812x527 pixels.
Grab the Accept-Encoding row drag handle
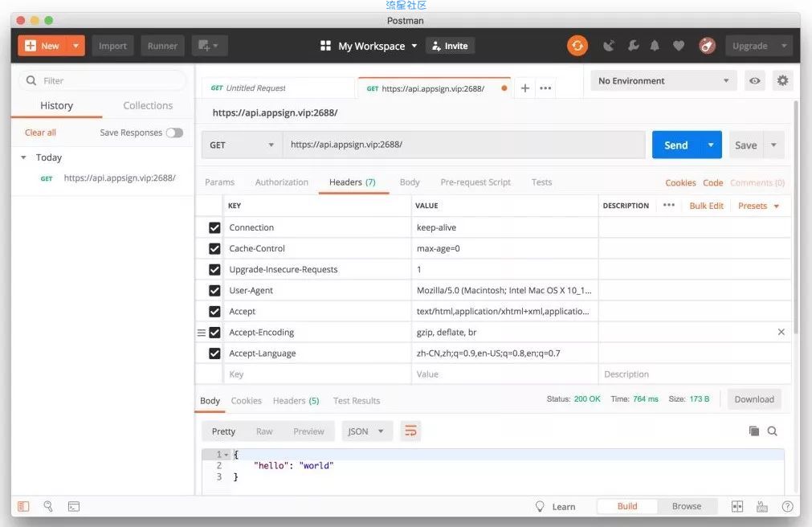[202, 333]
